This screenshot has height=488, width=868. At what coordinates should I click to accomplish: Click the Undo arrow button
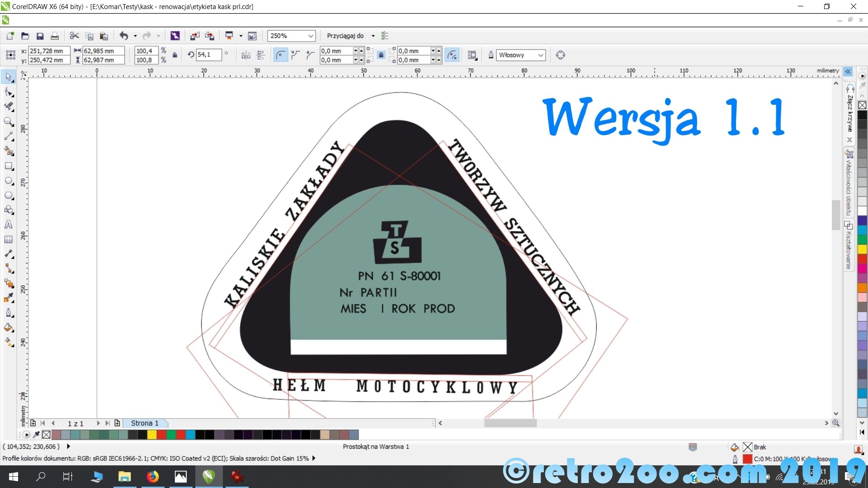pyautogui.click(x=123, y=36)
